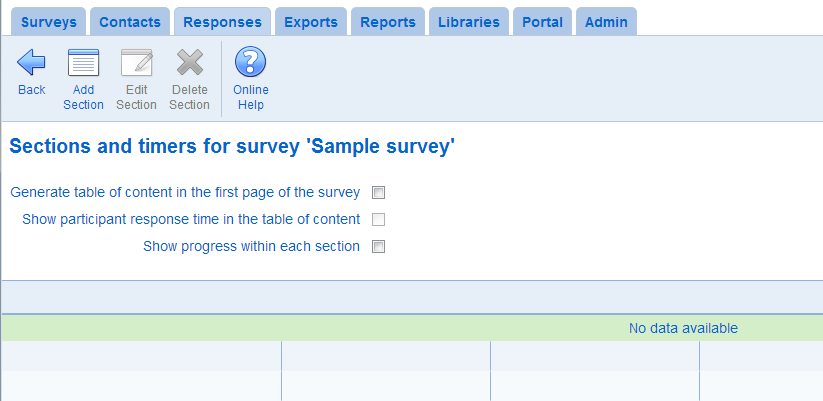Open Online Help question mark icon

[250, 61]
